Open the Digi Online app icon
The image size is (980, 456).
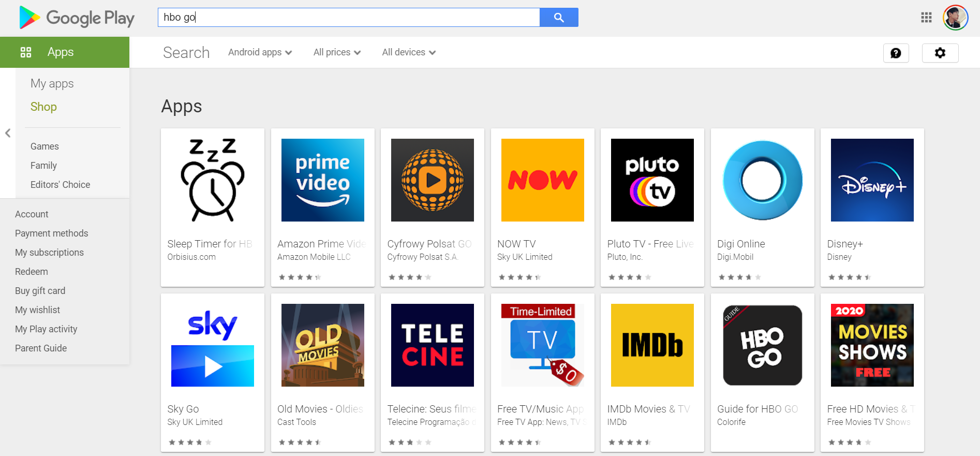(x=763, y=180)
